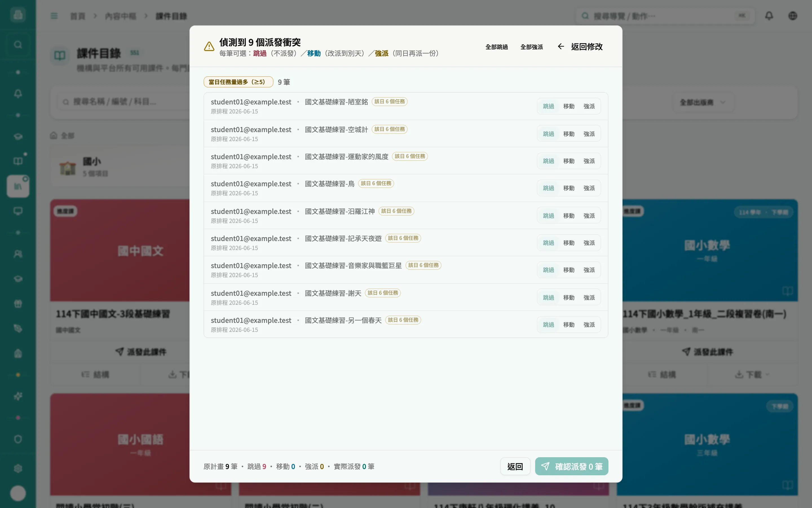Click the bell icon in left sidebar
The width and height of the screenshot is (812, 508).
click(x=18, y=93)
